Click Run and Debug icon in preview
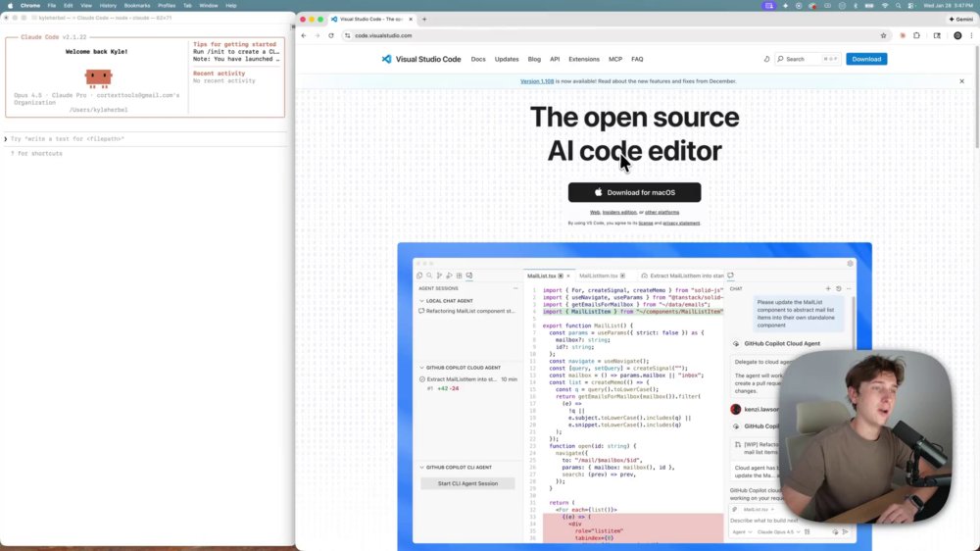 point(450,275)
